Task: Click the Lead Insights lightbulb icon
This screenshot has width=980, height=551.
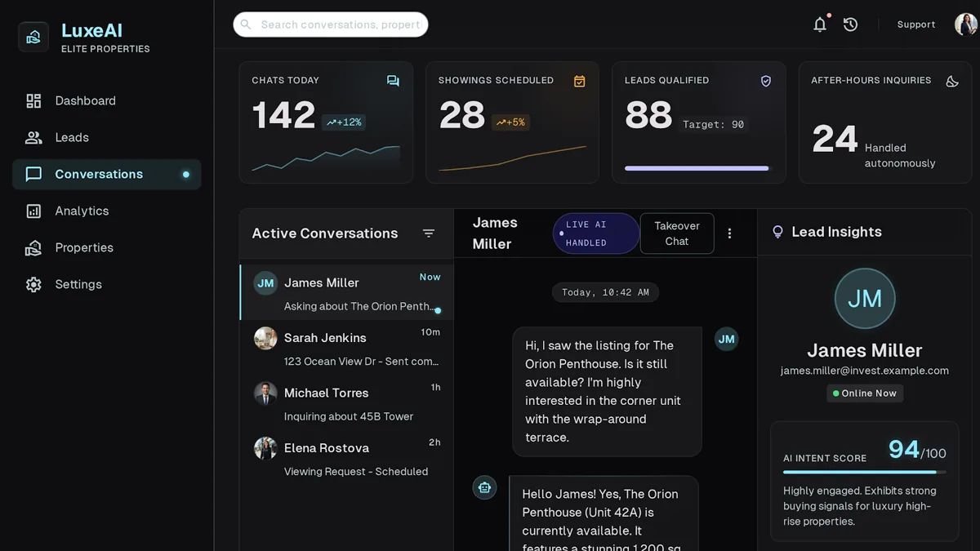Action: click(777, 232)
